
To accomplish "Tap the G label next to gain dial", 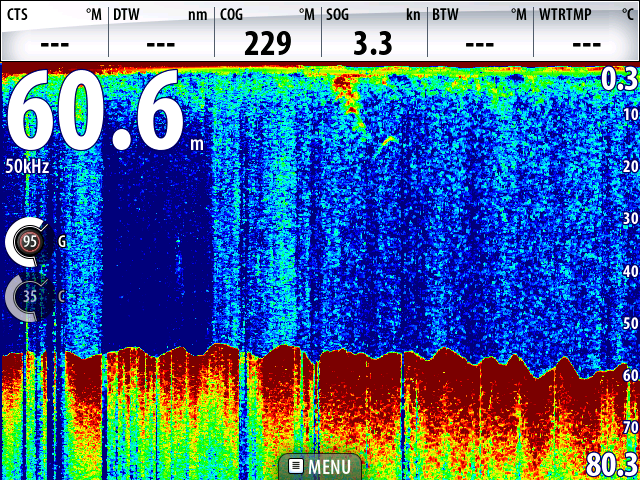I will tap(62, 241).
